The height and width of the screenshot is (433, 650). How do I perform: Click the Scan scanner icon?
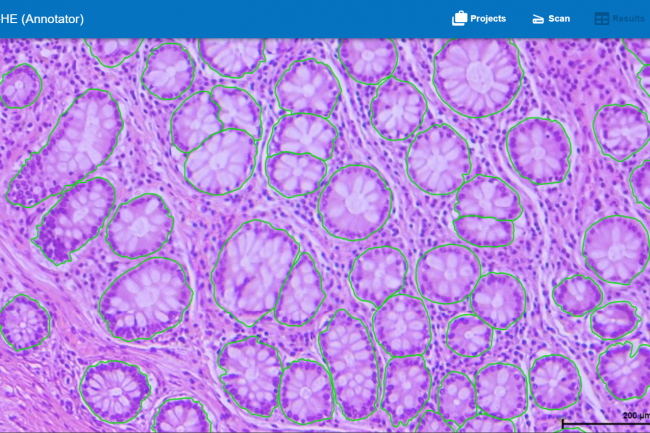pyautogui.click(x=538, y=18)
